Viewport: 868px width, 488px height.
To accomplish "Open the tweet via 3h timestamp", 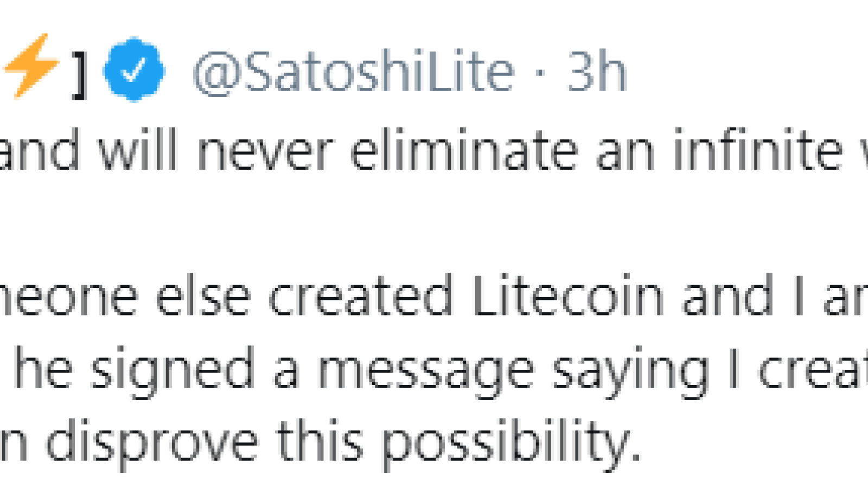I will click(597, 70).
